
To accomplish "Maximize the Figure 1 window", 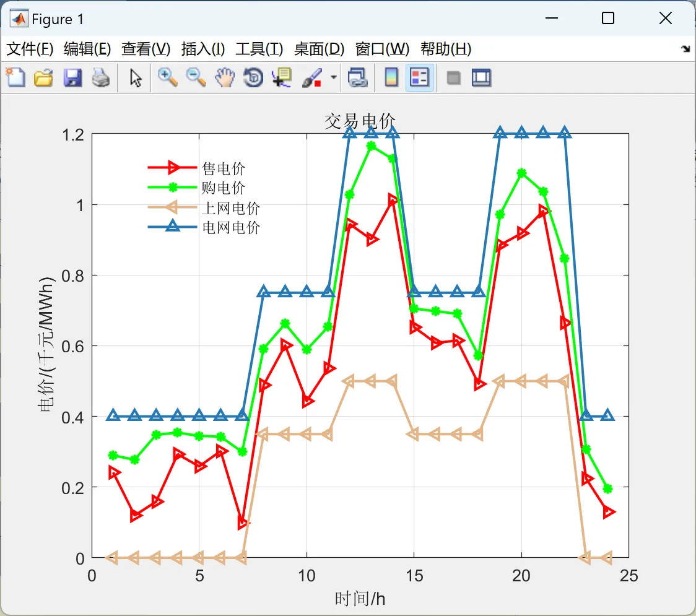I will coord(608,18).
